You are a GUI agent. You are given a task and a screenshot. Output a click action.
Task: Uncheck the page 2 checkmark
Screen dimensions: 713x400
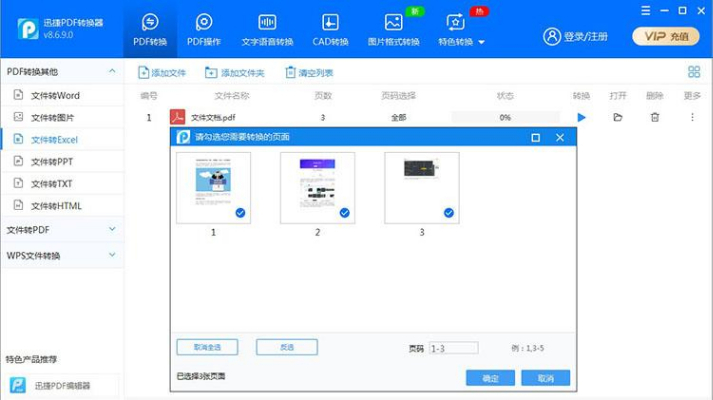(x=344, y=213)
